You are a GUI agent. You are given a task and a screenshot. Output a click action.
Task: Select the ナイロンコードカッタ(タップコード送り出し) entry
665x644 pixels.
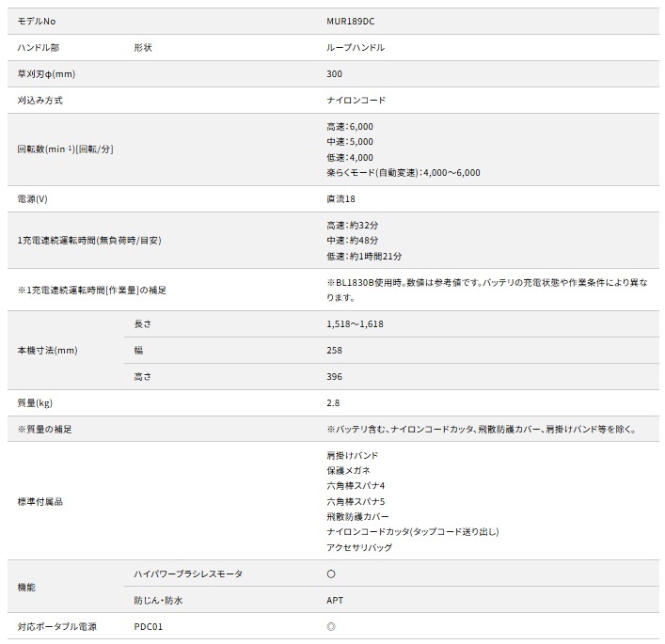click(413, 531)
